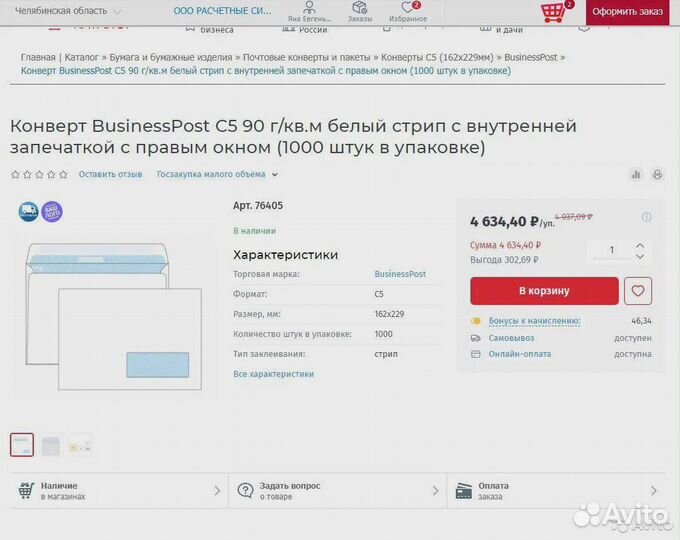Open Почтовые конверты и пакеты breadcrumb
Viewport: 680px width, 540px height.
307,57
